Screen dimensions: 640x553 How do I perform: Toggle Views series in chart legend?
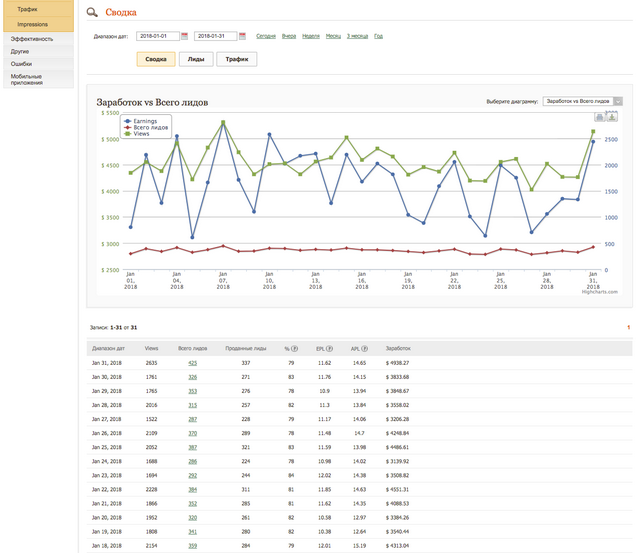pyautogui.click(x=140, y=133)
